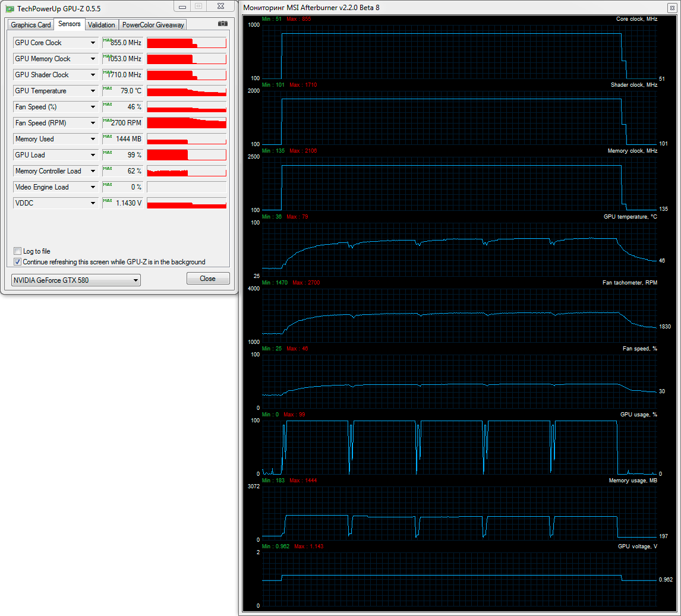This screenshot has width=681, height=616.
Task: Click the VDDC 1.1430 V value
Action: pos(122,203)
